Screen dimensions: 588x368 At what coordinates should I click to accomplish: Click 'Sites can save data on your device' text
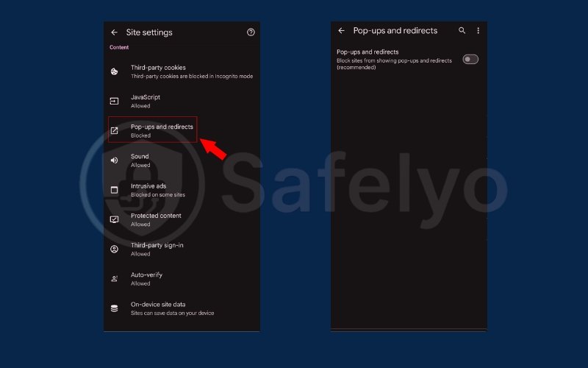(172, 314)
